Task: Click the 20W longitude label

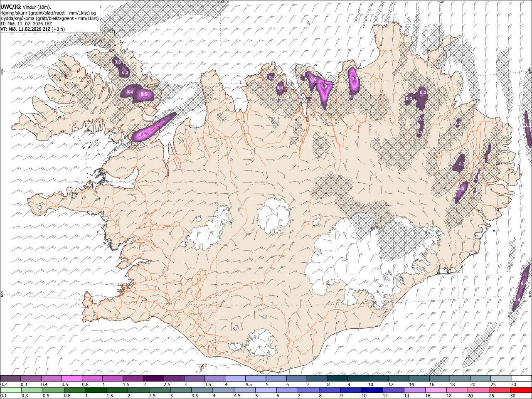Action: [221, 2]
